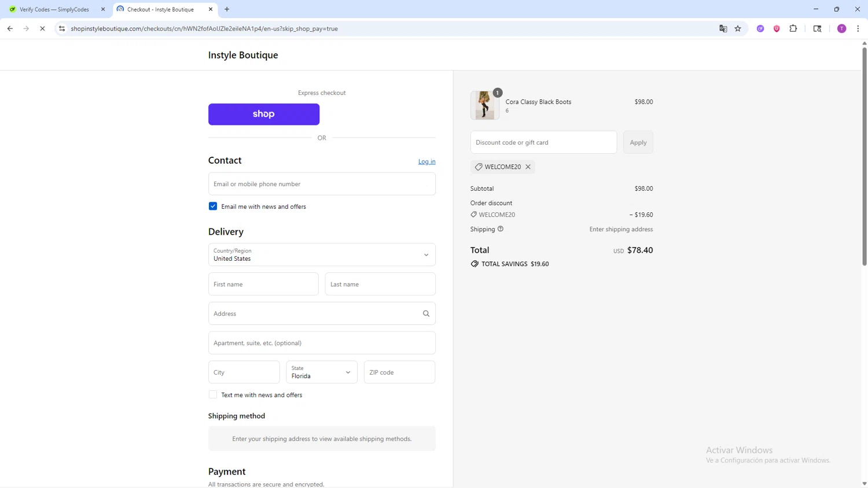Click the TOTAL SAVINGS $19.60 text
The width and height of the screenshot is (868, 488).
pyautogui.click(x=515, y=264)
